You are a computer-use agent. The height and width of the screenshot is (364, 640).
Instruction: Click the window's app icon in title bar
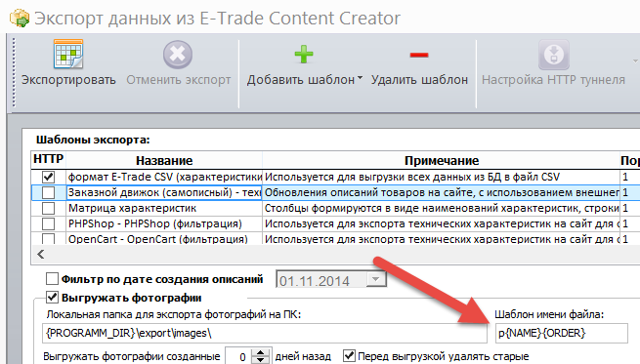pyautogui.click(x=20, y=19)
